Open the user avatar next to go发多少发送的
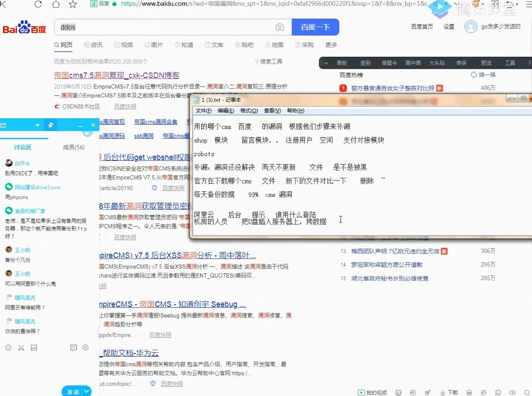 tap(471, 27)
